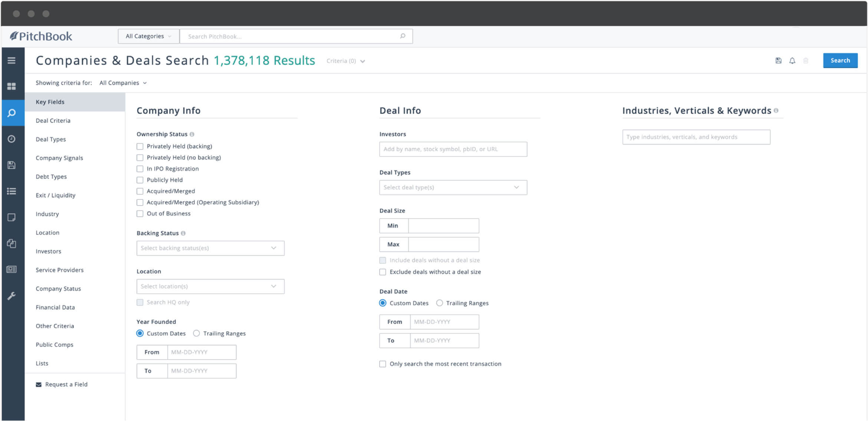Expand the All Categories dropdown
The height and width of the screenshot is (421, 868).
148,36
